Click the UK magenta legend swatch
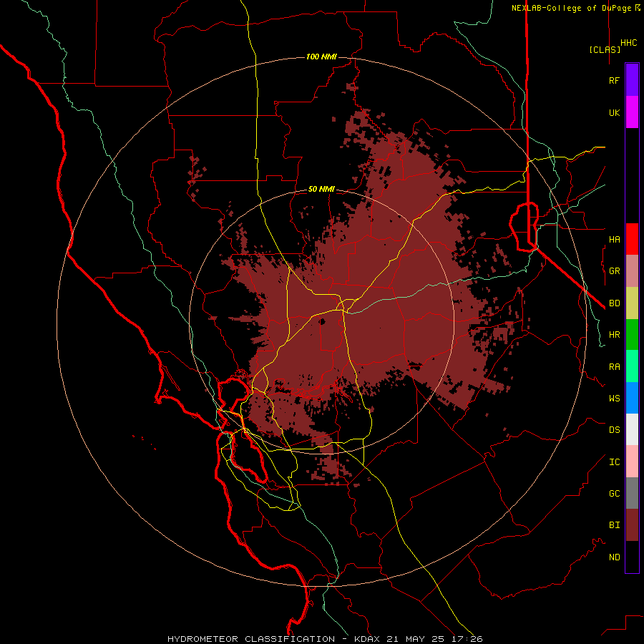 point(632,112)
